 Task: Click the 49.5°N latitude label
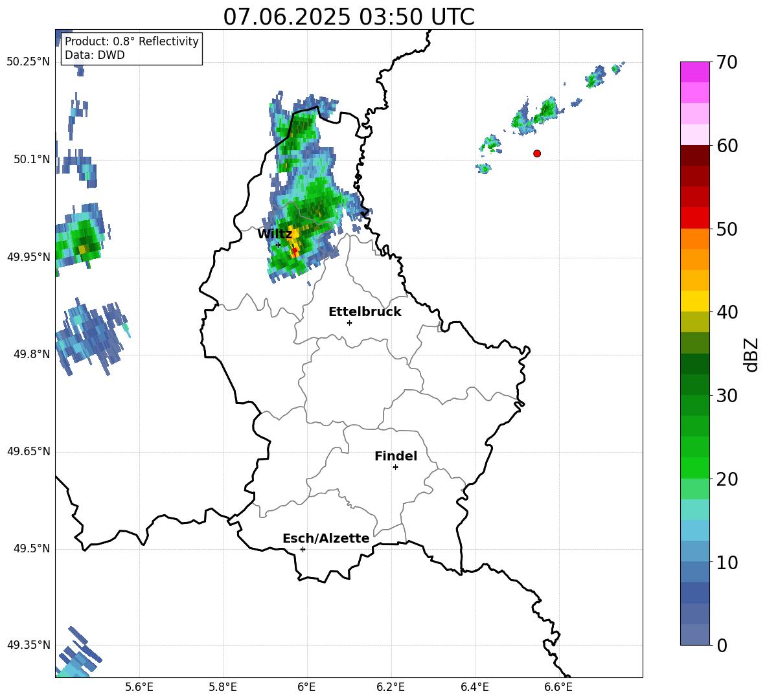click(31, 548)
